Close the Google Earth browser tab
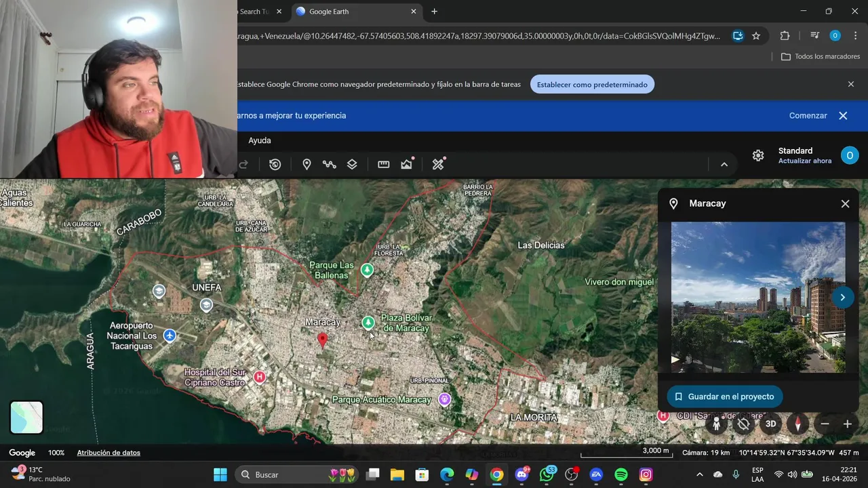868x488 pixels. coord(414,12)
